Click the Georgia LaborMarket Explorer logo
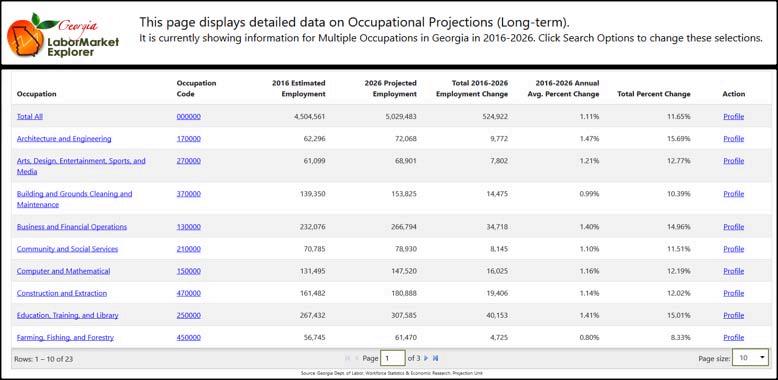Screen dimensions: 778x380 coord(63,35)
